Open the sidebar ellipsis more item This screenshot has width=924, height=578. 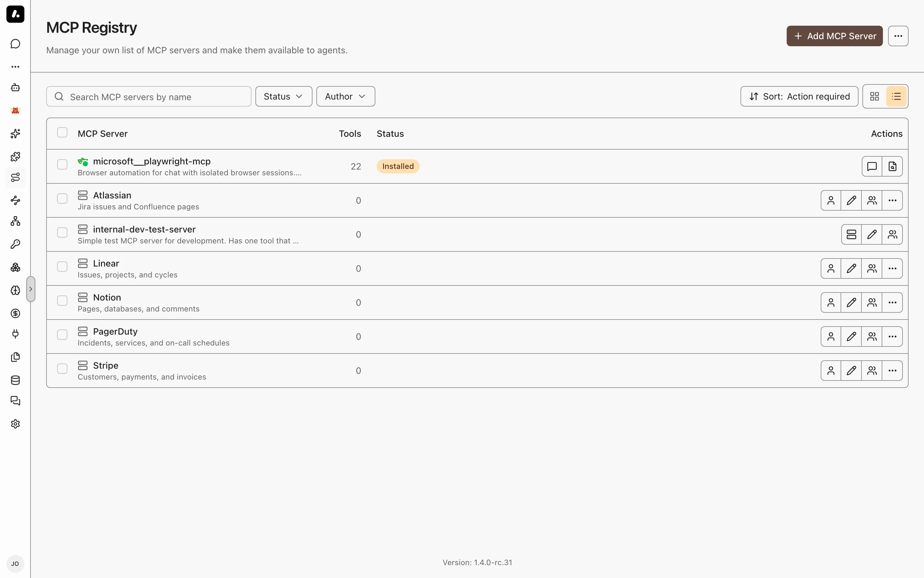15,67
